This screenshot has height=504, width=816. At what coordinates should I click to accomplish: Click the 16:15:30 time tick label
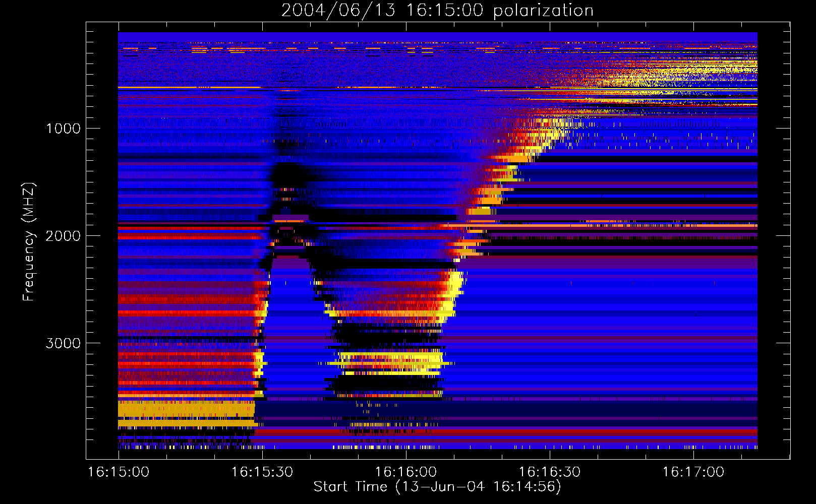[x=262, y=472]
